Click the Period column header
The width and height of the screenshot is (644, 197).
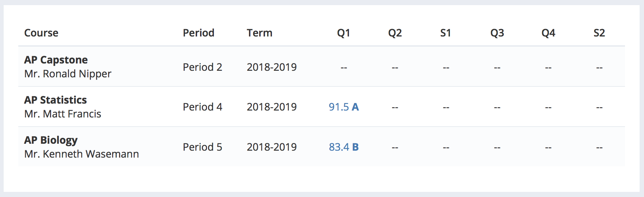coord(199,33)
